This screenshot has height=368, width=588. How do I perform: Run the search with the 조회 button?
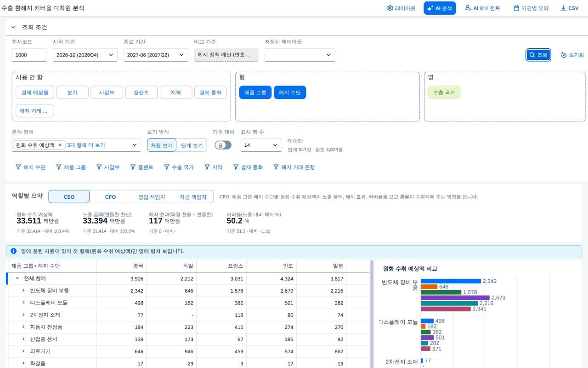click(538, 55)
